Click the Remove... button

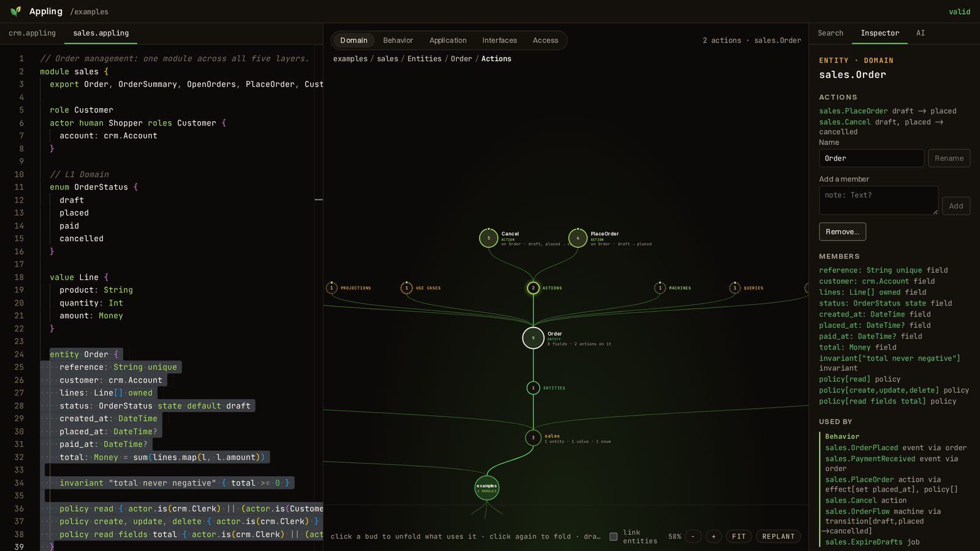(842, 231)
